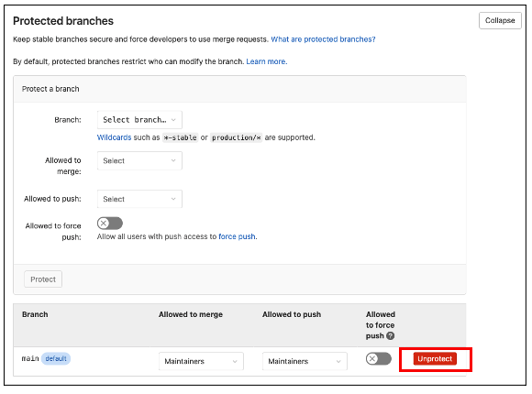This screenshot has width=532, height=394.
Task: Open the What are protected branches link
Action: click(323, 39)
